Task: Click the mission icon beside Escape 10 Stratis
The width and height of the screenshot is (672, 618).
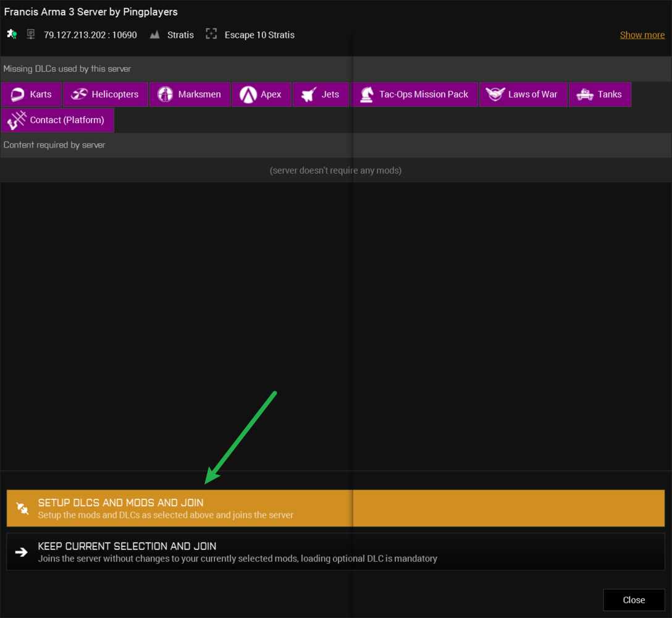Action: point(211,34)
